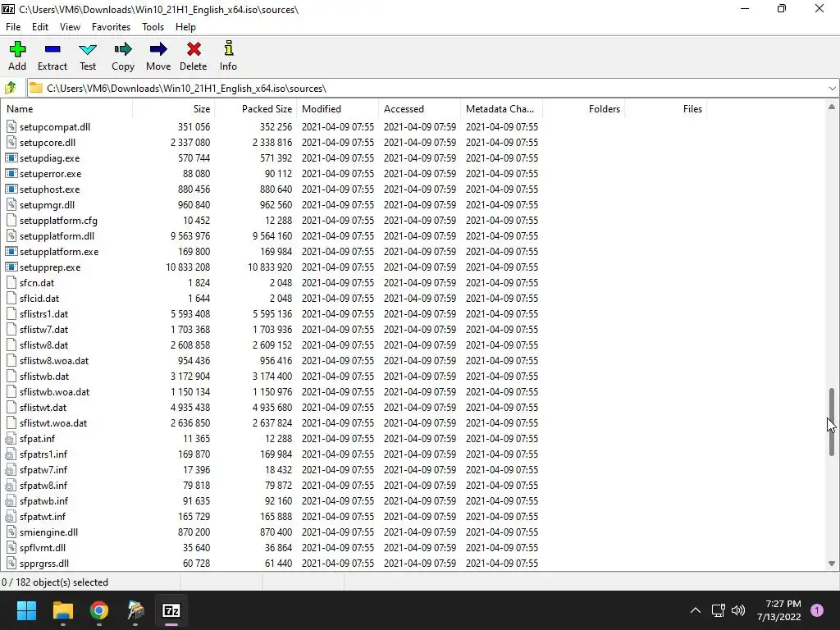Image resolution: width=840 pixels, height=630 pixels.
Task: Select the file setupcompat.dll
Action: click(x=55, y=127)
